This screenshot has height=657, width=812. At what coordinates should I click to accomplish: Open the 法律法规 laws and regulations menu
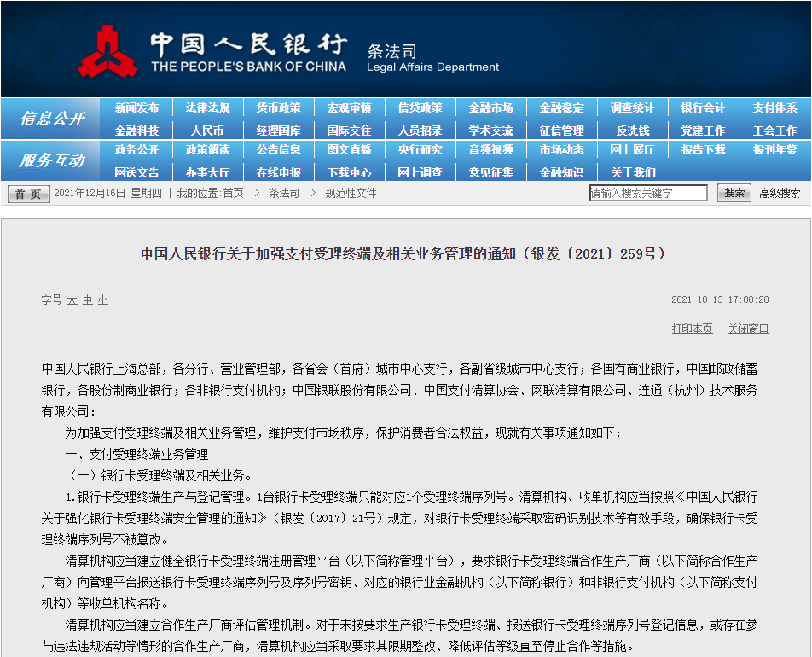[207, 108]
